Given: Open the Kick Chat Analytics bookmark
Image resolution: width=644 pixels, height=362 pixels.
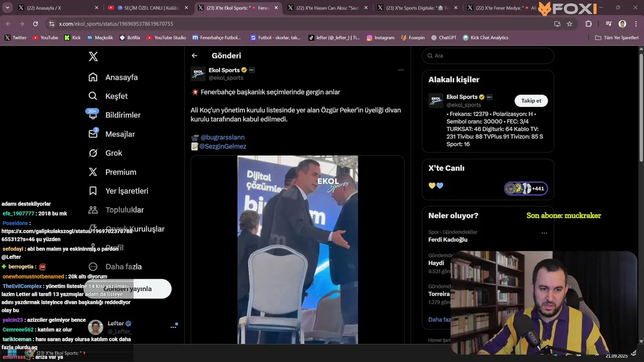Looking at the screenshot, I should click(486, 38).
